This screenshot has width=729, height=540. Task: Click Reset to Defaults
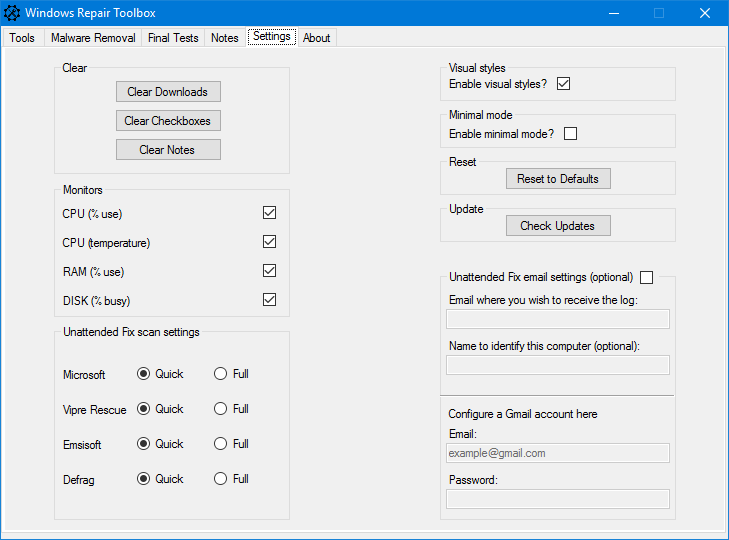[x=558, y=179]
